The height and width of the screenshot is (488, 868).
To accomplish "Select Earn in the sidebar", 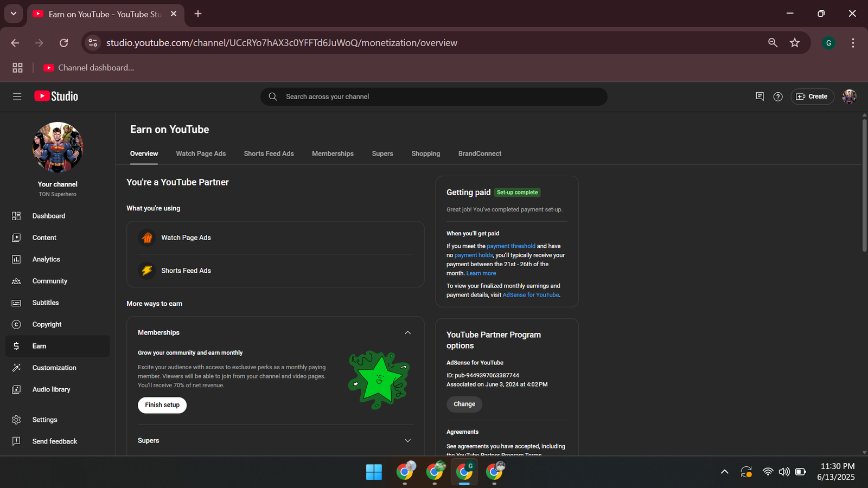I will (58, 346).
